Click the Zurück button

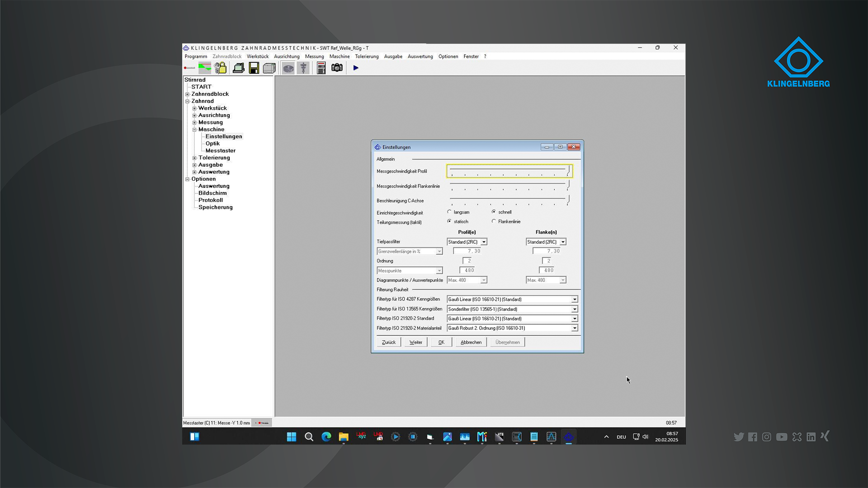[389, 342]
